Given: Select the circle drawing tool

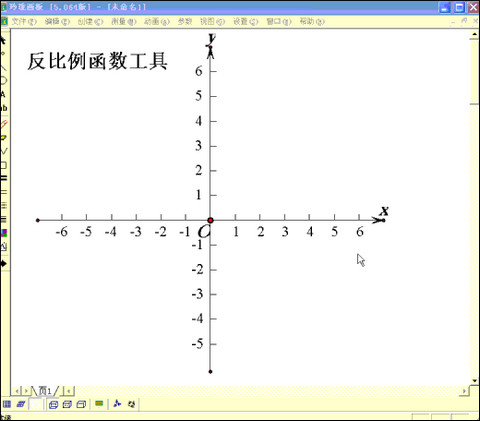Looking at the screenshot, I should click(3, 80).
